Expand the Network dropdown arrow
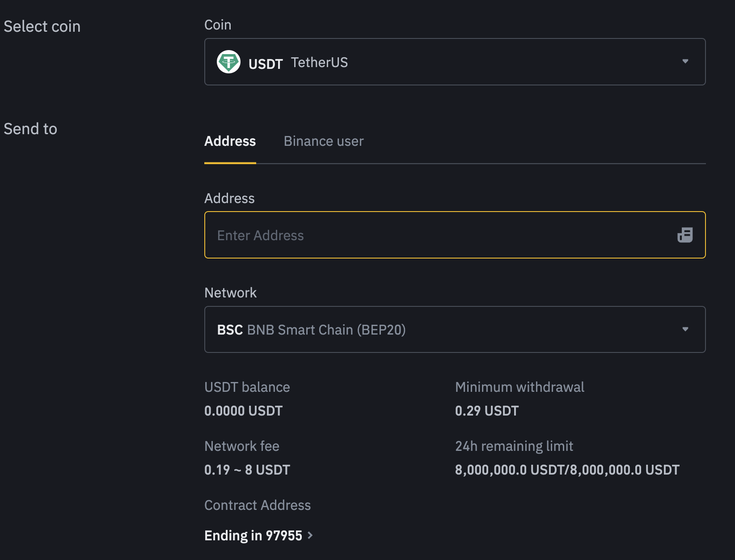The height and width of the screenshot is (560, 735). point(685,329)
